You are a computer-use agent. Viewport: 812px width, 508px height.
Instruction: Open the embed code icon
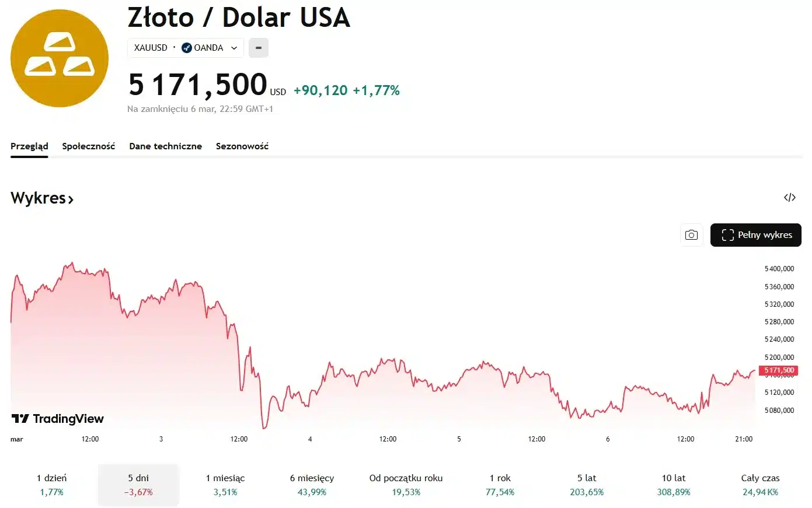pos(789,198)
